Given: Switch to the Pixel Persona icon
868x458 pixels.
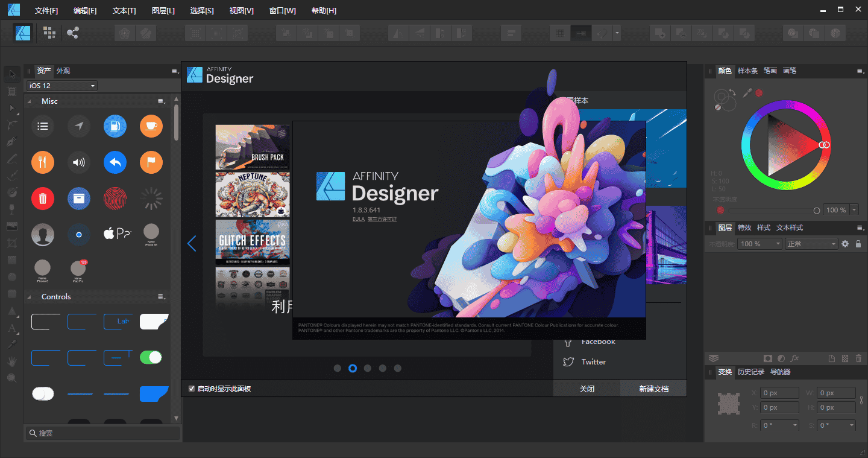Looking at the screenshot, I should point(49,33).
